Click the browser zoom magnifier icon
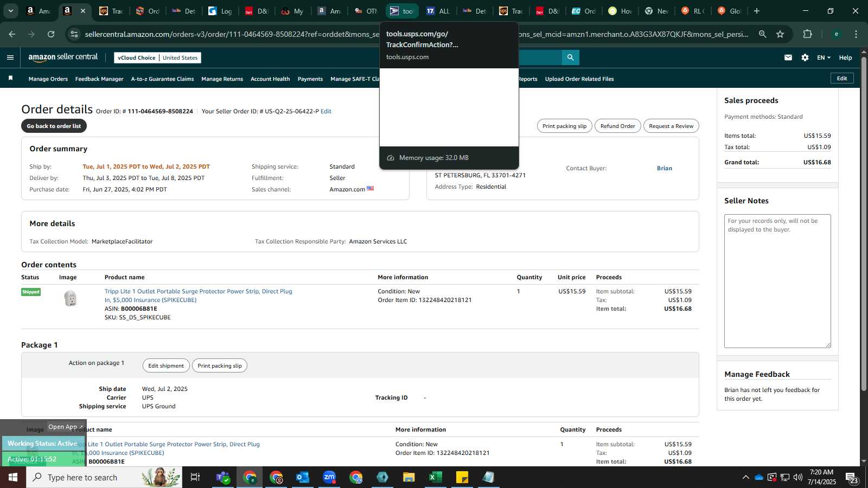Viewport: 868px width, 488px height. pyautogui.click(x=762, y=34)
